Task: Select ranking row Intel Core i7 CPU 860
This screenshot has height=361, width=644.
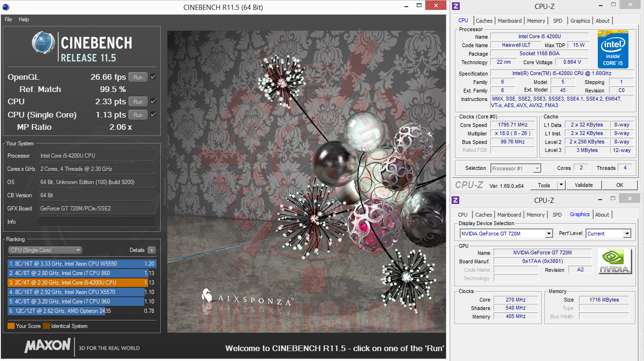Action: pos(82,273)
